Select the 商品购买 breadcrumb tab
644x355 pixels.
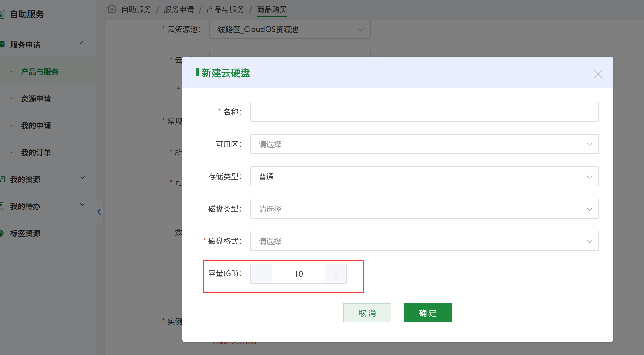pos(272,9)
